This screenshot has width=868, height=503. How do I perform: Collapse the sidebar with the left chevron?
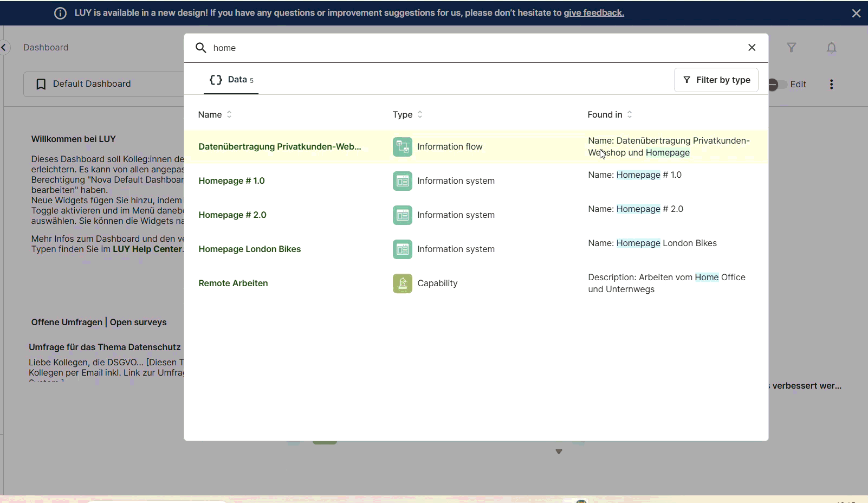click(4, 48)
